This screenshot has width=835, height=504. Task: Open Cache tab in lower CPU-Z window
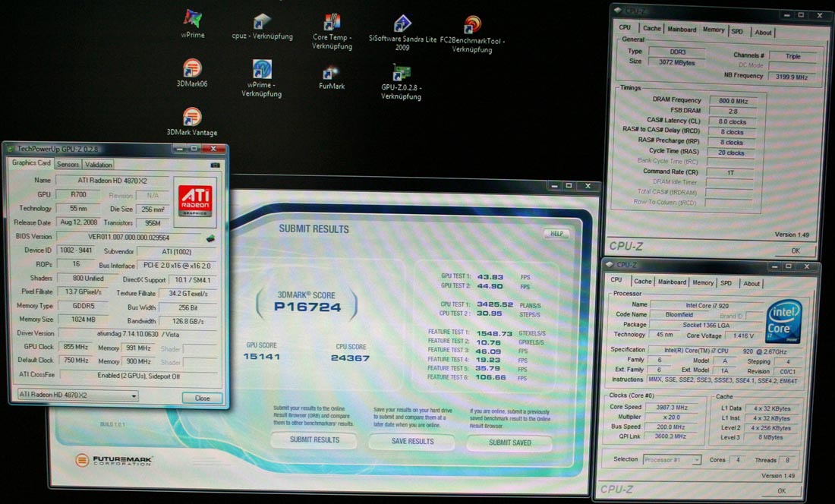coord(643,281)
